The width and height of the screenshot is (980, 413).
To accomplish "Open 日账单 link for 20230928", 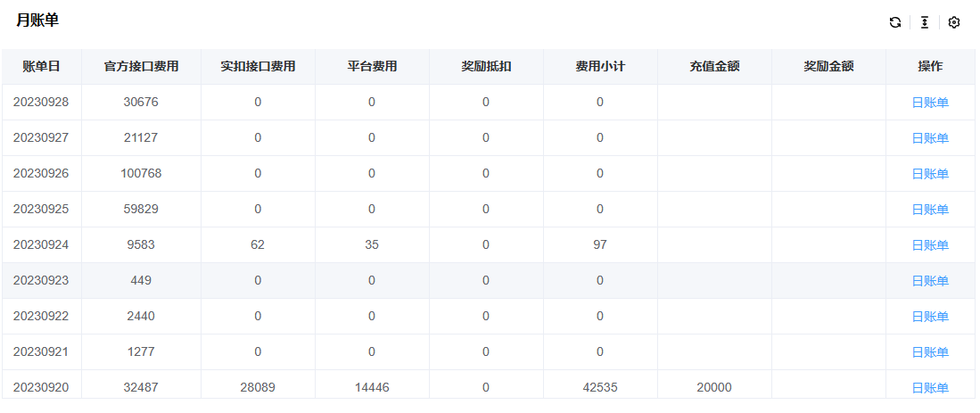I will (930, 103).
